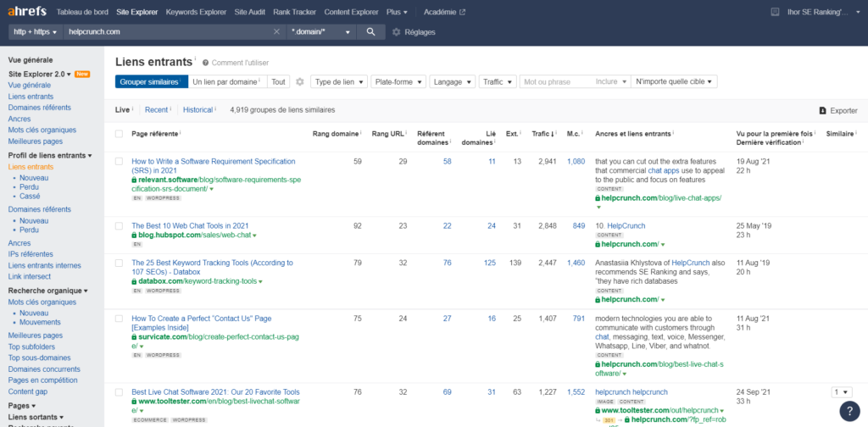Open Domaines référents in sidebar top section
Image resolution: width=868 pixels, height=427 pixels.
click(39, 108)
